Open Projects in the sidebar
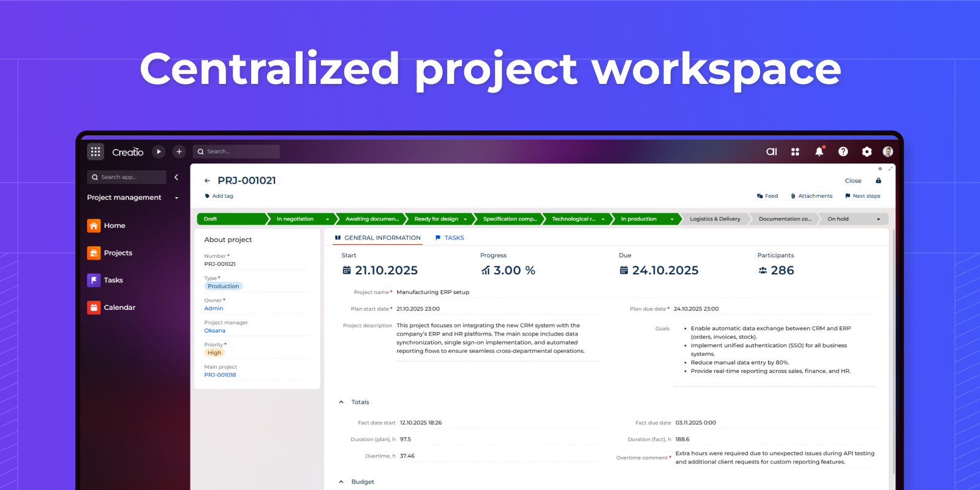Screen dimensions: 980x490 pos(118,253)
